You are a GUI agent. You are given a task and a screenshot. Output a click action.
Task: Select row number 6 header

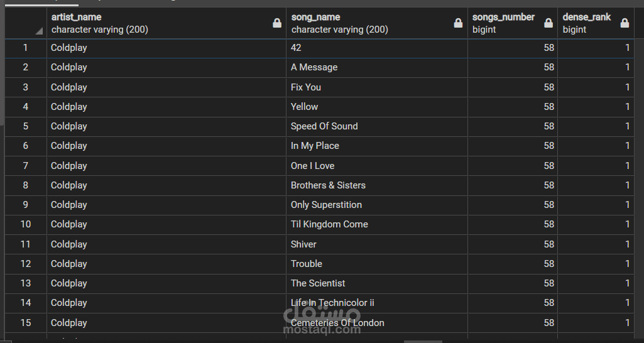(26, 146)
